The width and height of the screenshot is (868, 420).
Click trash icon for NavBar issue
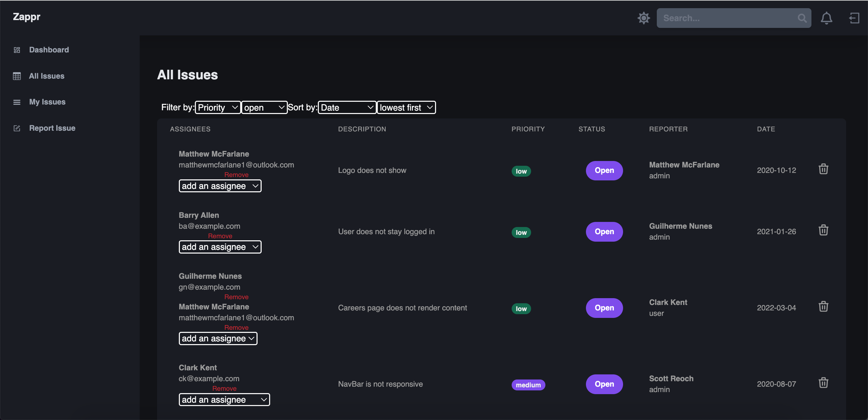pos(823,383)
